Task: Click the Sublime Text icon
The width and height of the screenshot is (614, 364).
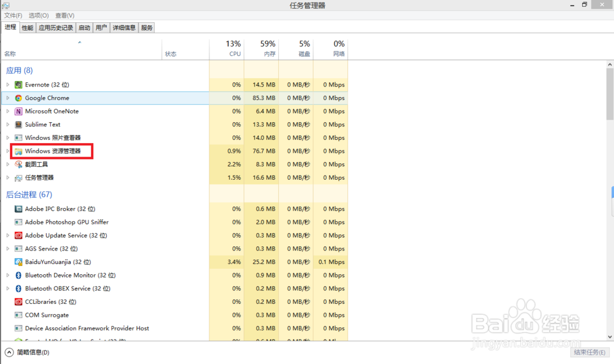Action: pos(18,125)
